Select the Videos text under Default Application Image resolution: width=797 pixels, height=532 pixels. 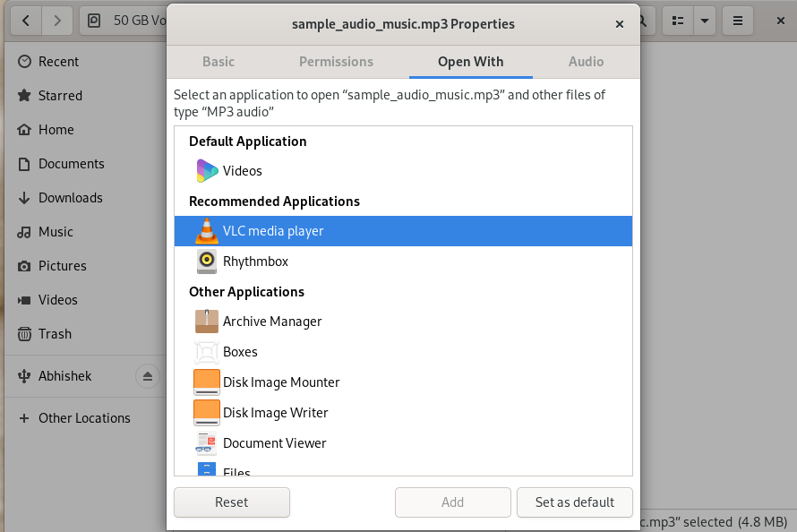243,171
